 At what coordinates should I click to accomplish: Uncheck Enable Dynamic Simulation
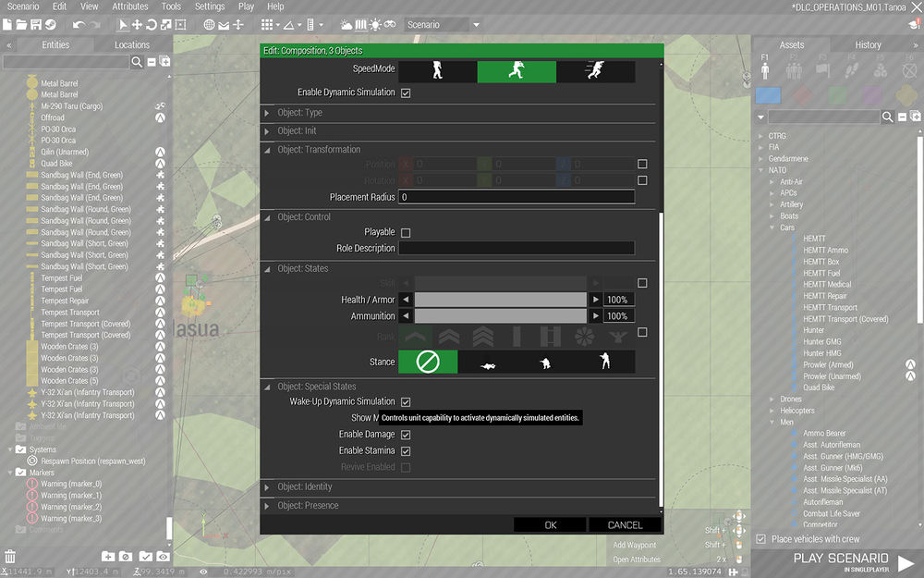404,92
